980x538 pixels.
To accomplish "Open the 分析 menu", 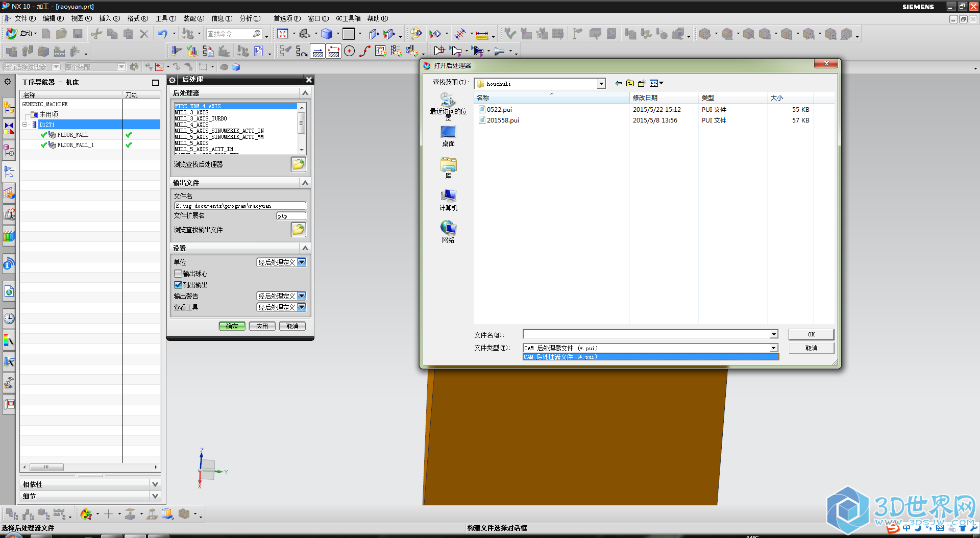I will pyautogui.click(x=250, y=18).
